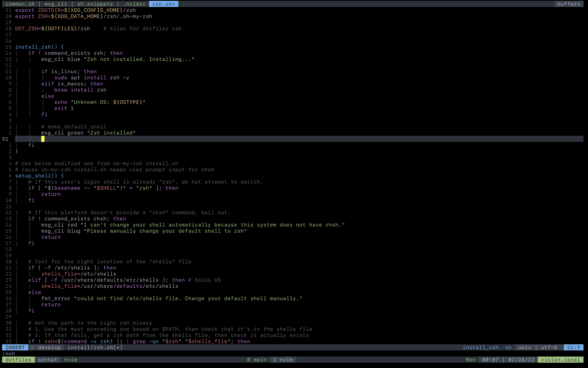This screenshot has height=368, width=588.
Task: Click the buffers label in the tabline
Action: coord(569,4)
